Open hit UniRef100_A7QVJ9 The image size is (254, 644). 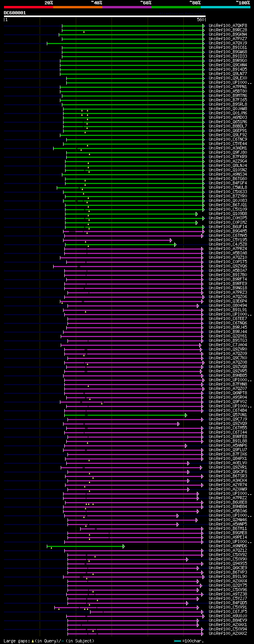(x=228, y=43)
